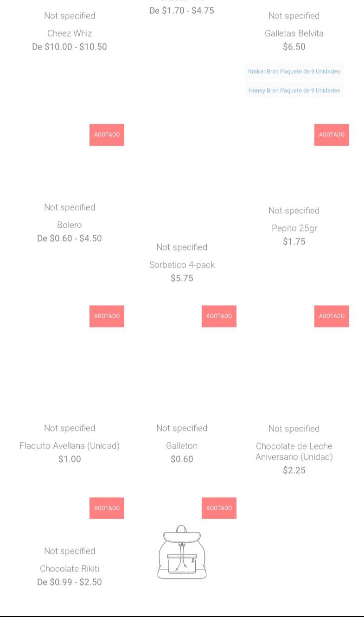Click the AGOTADO badge above Galleton
The height and width of the screenshot is (617, 364).
pos(219,316)
